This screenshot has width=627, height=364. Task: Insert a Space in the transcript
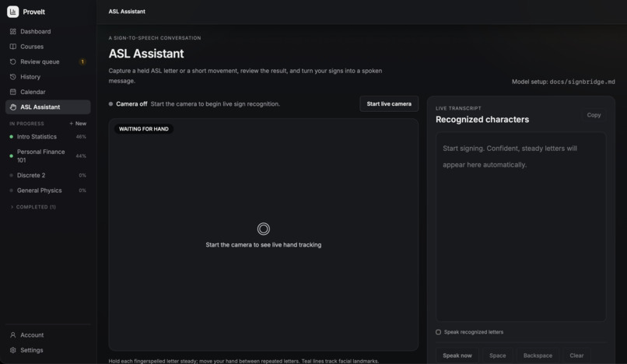click(x=497, y=355)
